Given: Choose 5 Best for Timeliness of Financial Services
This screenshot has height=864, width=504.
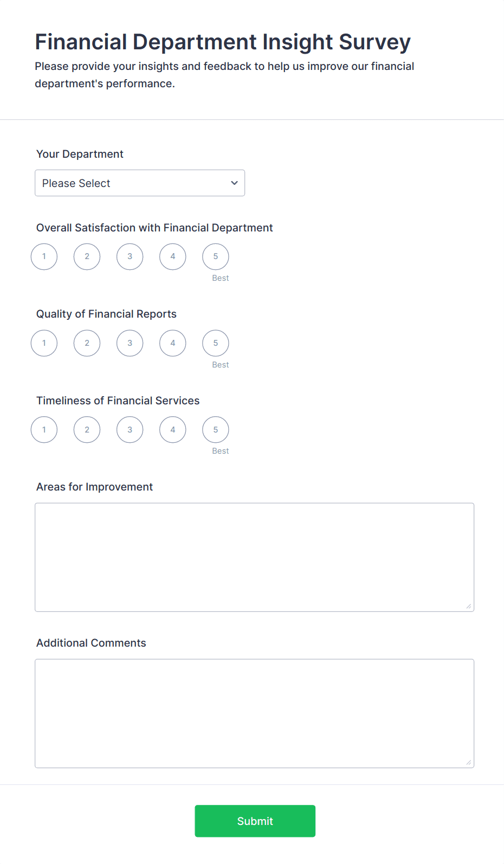Looking at the screenshot, I should (215, 429).
